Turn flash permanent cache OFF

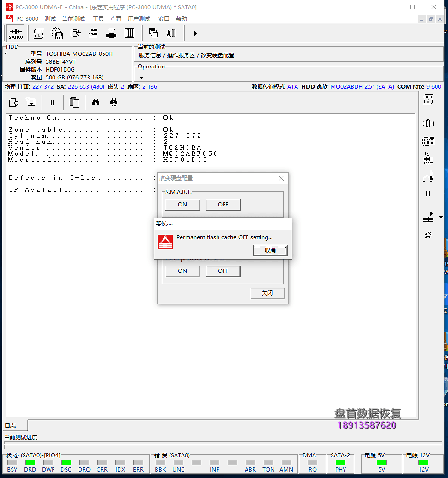tap(223, 271)
